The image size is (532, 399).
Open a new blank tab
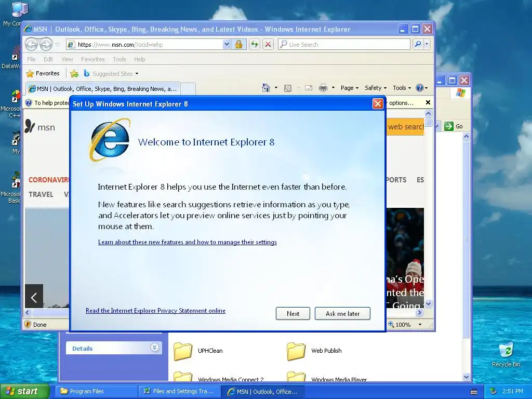188,89
